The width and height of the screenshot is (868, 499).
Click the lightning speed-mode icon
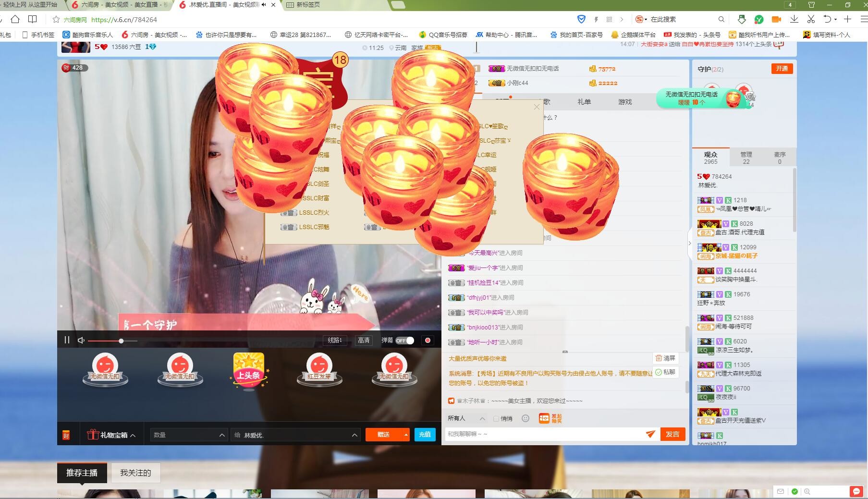596,19
